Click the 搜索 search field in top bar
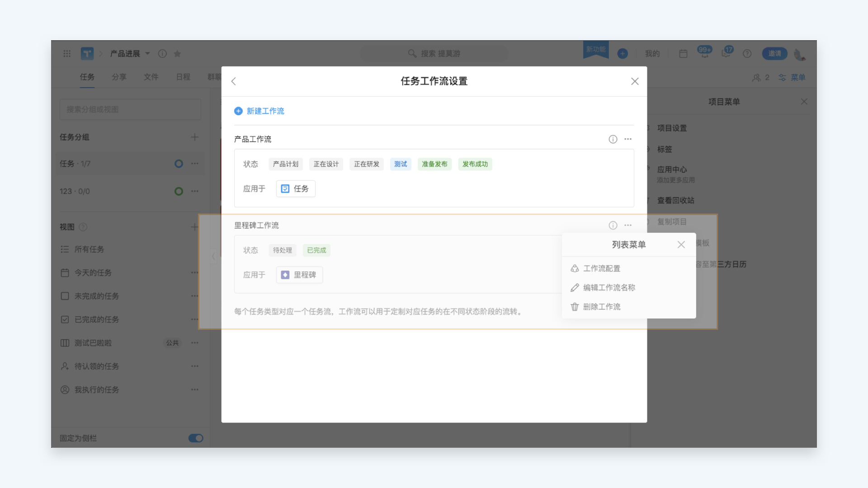Image resolution: width=868 pixels, height=488 pixels. [x=434, y=53]
